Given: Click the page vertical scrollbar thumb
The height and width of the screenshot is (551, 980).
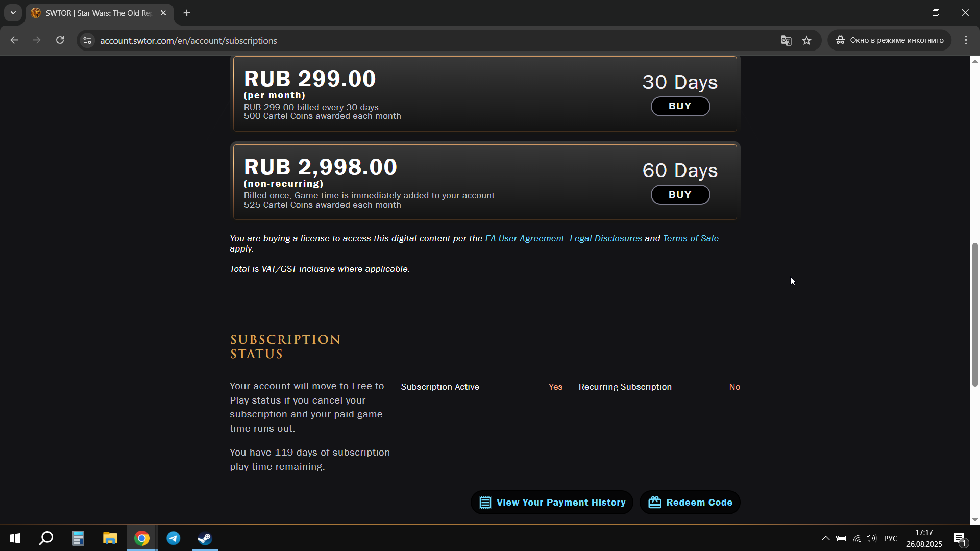Looking at the screenshot, I should point(975,315).
